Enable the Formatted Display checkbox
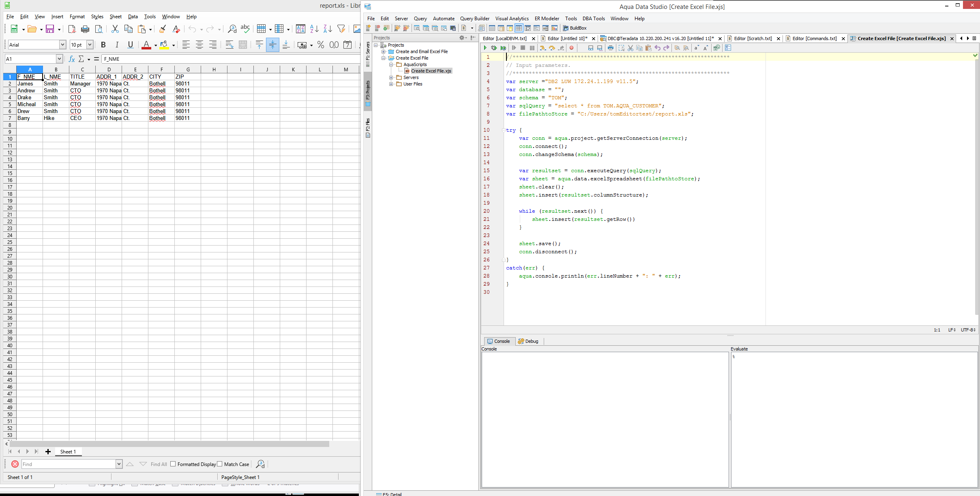 click(x=173, y=464)
